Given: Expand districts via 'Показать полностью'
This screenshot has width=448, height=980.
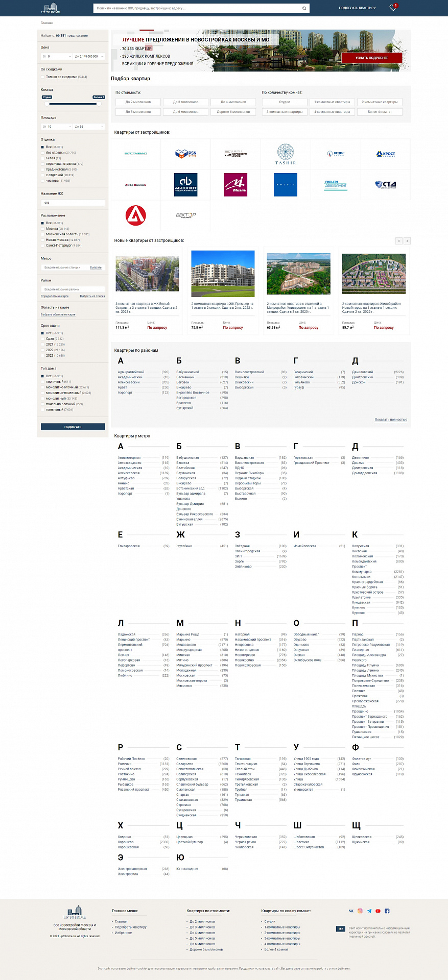Looking at the screenshot, I should pos(391,420).
